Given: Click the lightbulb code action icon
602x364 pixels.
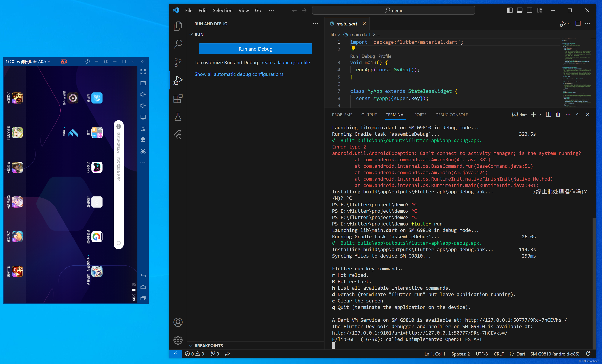Looking at the screenshot, I should click(x=353, y=49).
